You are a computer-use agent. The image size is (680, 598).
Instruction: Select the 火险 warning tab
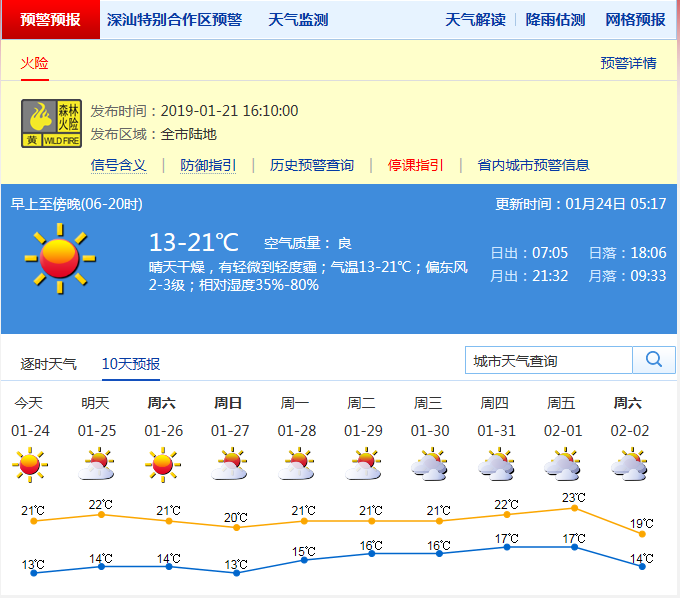[34, 63]
